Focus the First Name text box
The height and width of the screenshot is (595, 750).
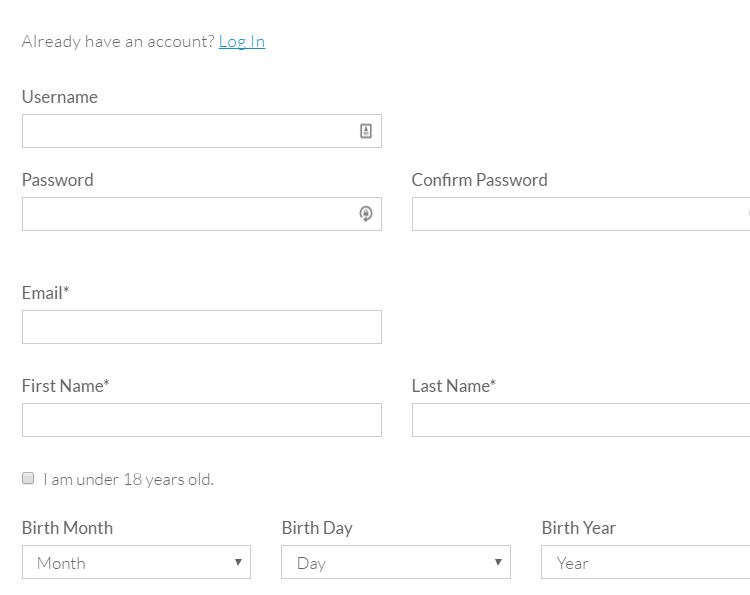[x=202, y=420]
